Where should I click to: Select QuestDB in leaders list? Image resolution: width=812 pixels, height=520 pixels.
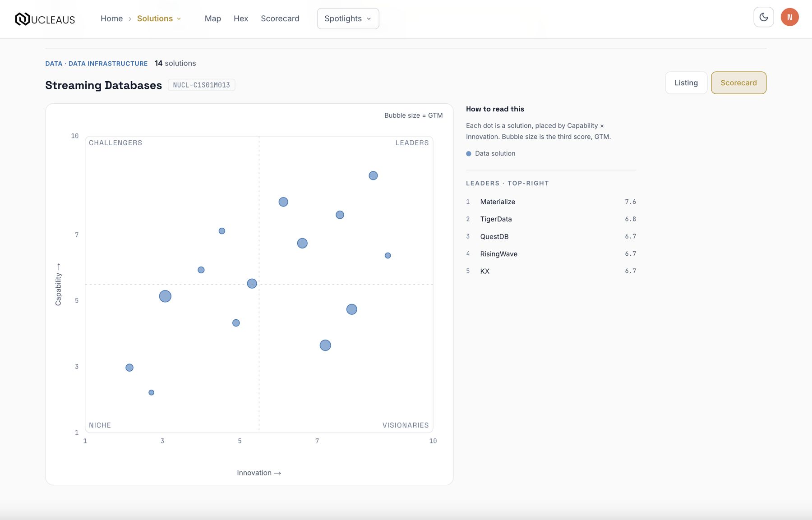click(551, 236)
